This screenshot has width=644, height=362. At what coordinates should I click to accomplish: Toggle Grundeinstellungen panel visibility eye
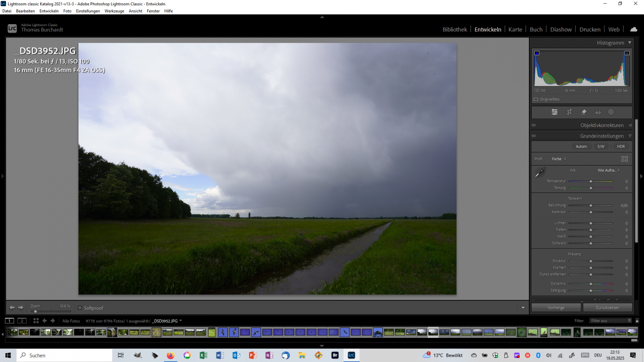coord(534,136)
